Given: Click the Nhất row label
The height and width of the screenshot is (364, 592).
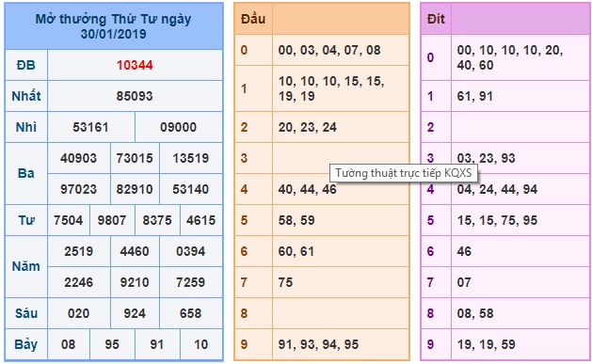Looking at the screenshot, I should tap(26, 96).
